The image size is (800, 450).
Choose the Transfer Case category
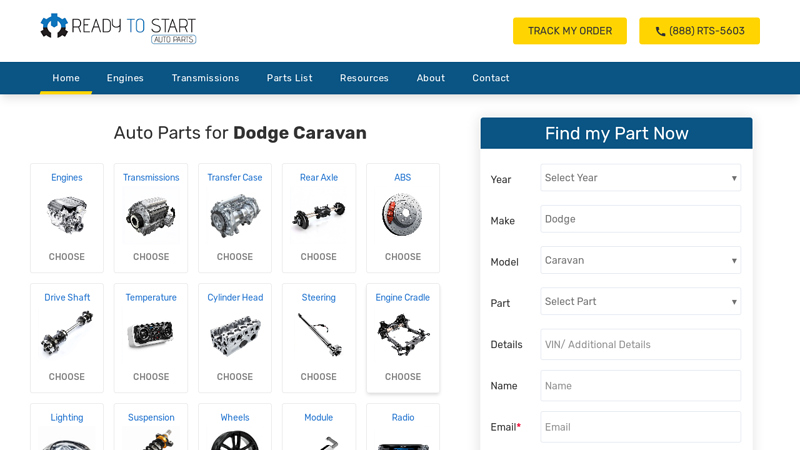point(235,257)
